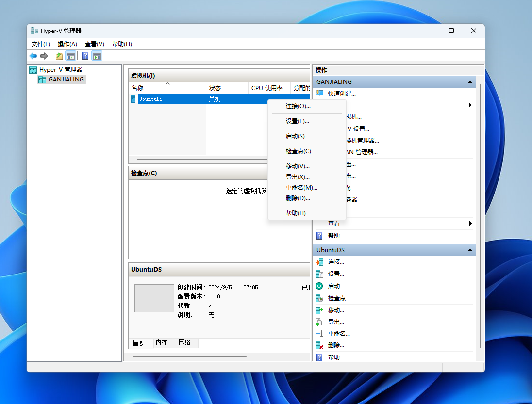Screen dimensions: 532x404
Task: Choose 移动(V)... in the context menu
Action: [307, 166]
